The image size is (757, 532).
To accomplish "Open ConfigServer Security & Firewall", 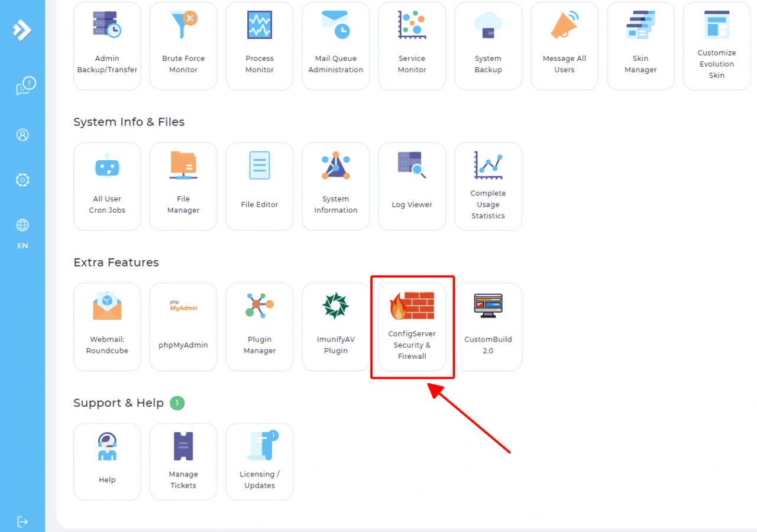I will (x=412, y=326).
